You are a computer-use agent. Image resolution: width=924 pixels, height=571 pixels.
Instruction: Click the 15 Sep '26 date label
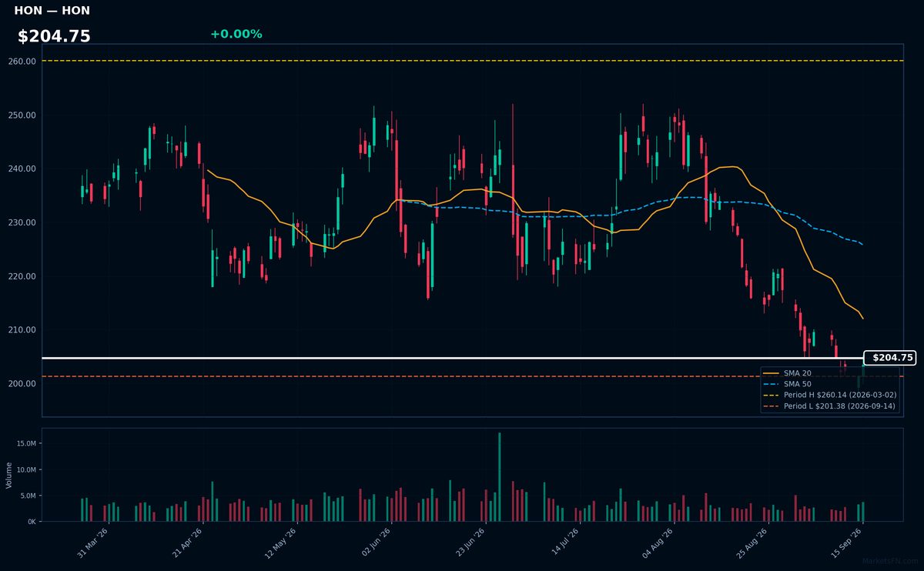pyautogui.click(x=846, y=543)
